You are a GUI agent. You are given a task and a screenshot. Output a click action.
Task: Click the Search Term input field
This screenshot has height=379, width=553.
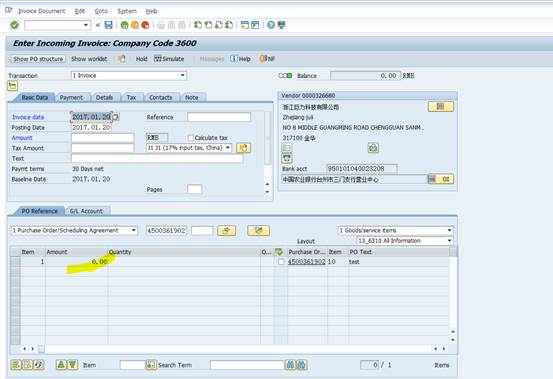[247, 365]
